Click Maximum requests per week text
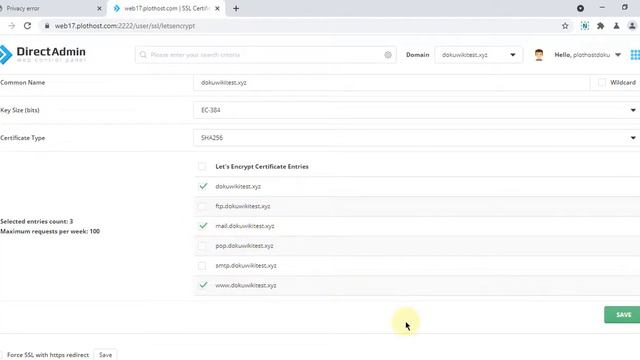640x360 pixels. 50,231
